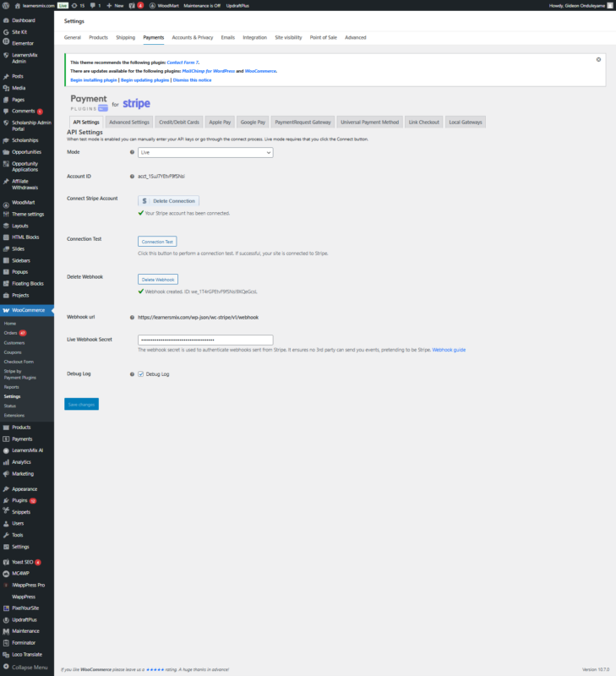Open the Contact Form 7 link
Screen dimensions: 616x676
click(x=183, y=63)
